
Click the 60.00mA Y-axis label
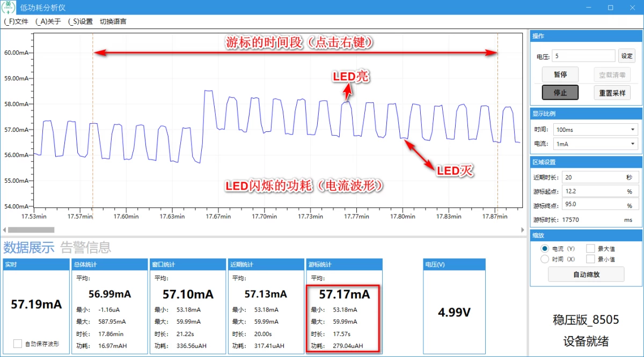pos(17,53)
